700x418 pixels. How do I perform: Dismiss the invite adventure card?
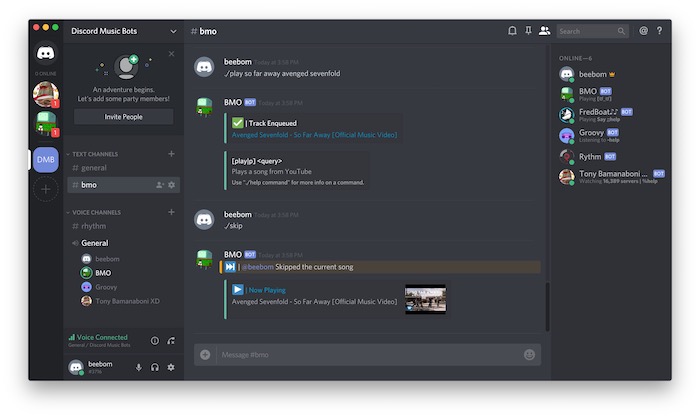171,54
